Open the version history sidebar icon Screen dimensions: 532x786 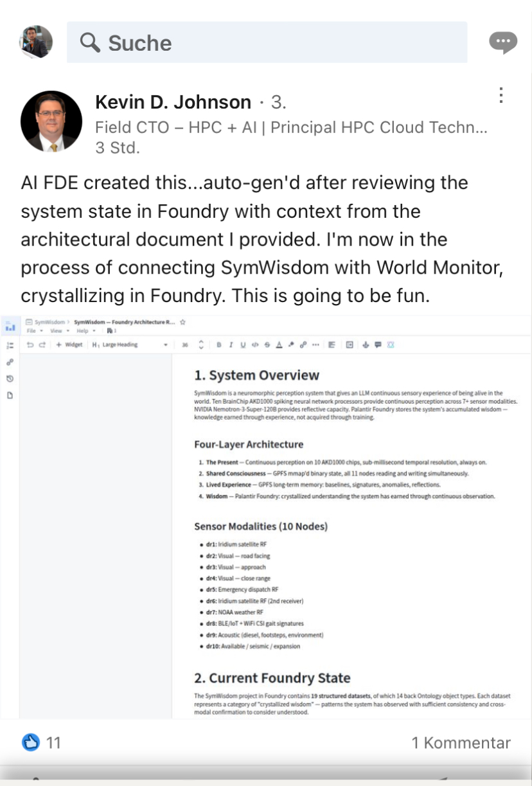(10, 379)
